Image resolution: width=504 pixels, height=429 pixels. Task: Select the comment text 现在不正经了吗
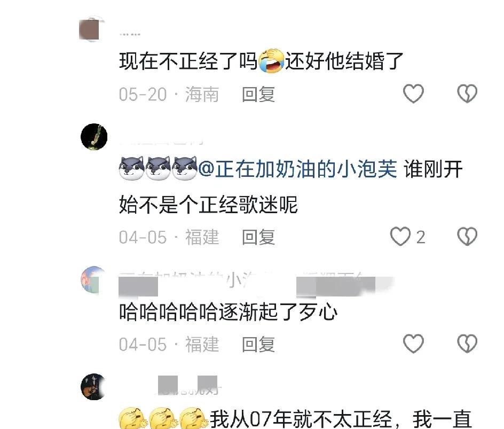[188, 61]
